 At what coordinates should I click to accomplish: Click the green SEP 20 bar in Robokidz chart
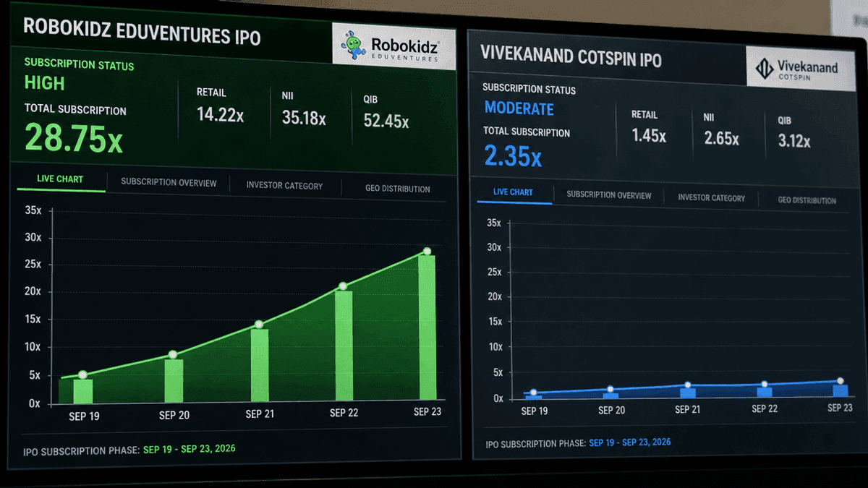[174, 381]
